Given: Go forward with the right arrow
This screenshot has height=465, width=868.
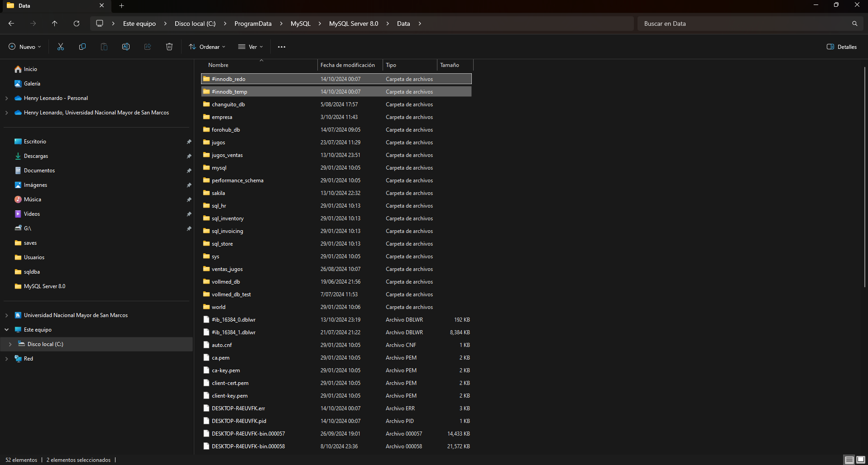Looking at the screenshot, I should click(x=33, y=24).
